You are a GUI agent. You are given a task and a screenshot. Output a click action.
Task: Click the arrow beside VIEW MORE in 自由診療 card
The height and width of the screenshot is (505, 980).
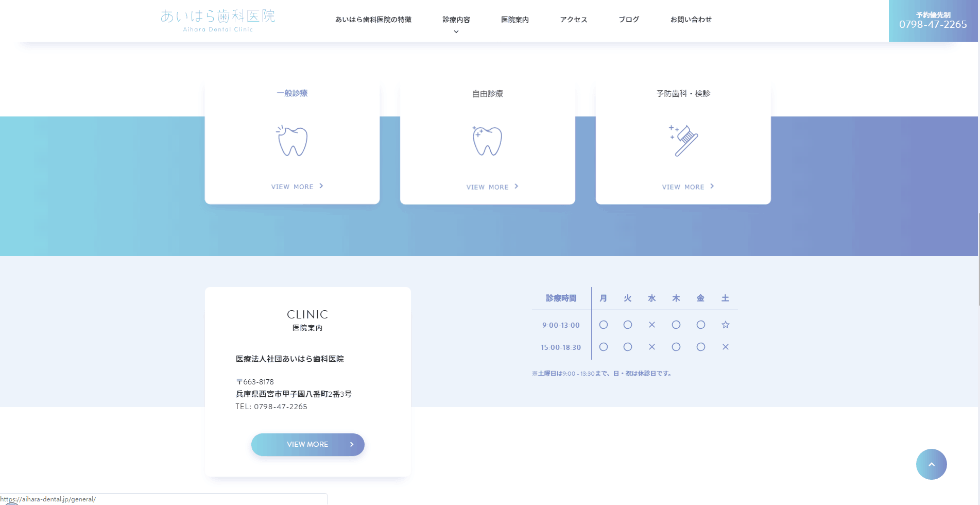coord(517,187)
